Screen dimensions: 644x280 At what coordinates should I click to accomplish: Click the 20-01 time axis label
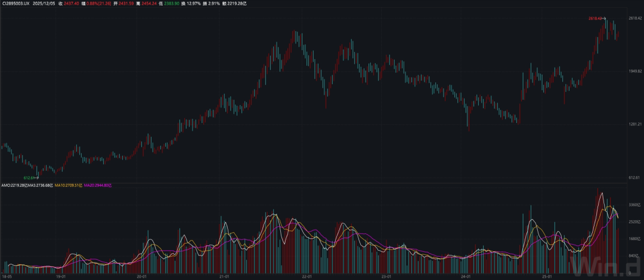pos(142,276)
